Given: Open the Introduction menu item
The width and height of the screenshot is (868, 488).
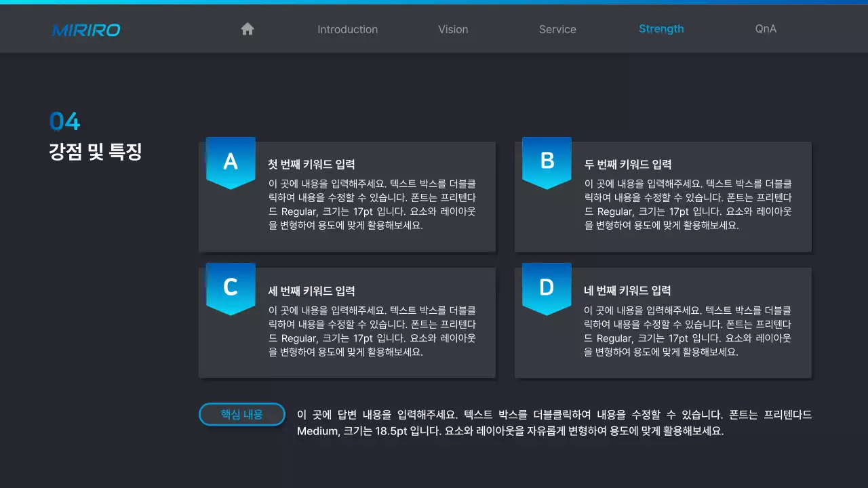Looking at the screenshot, I should click(x=347, y=29).
